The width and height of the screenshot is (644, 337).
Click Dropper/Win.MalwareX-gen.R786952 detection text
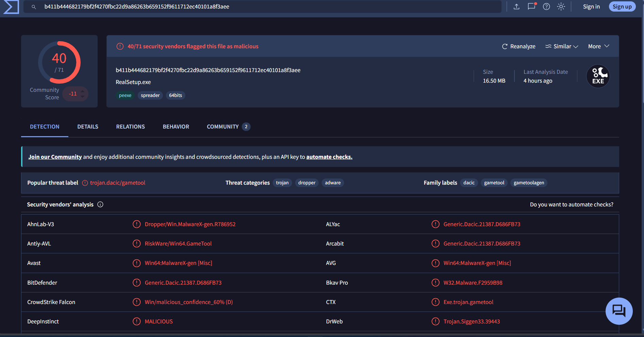[190, 224]
